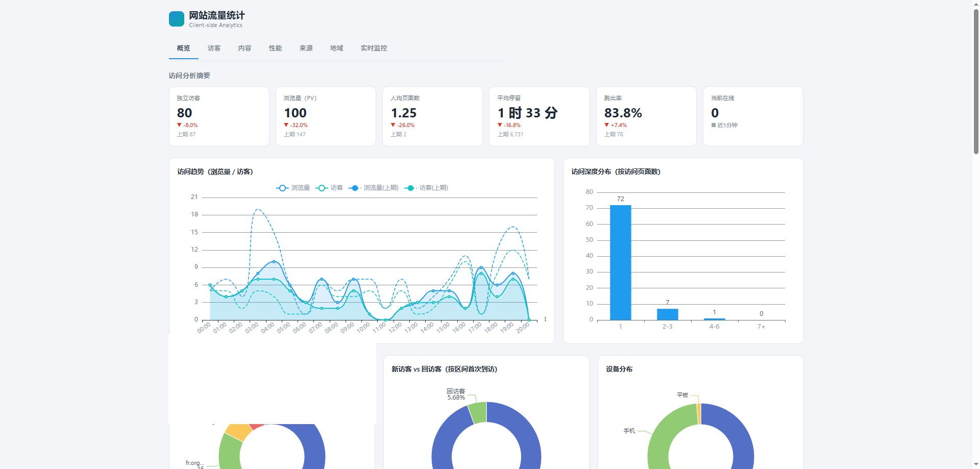Click the green 回访客 donut slice
The width and height of the screenshot is (980, 469).
(x=478, y=412)
